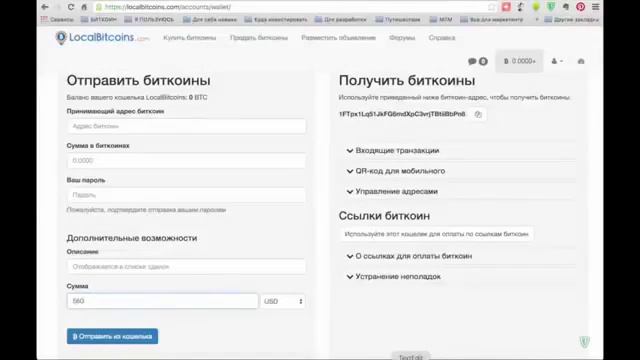Screen dimensions: 640x360
Task: Open the light-green bulb extension icon
Action: coord(536,7)
